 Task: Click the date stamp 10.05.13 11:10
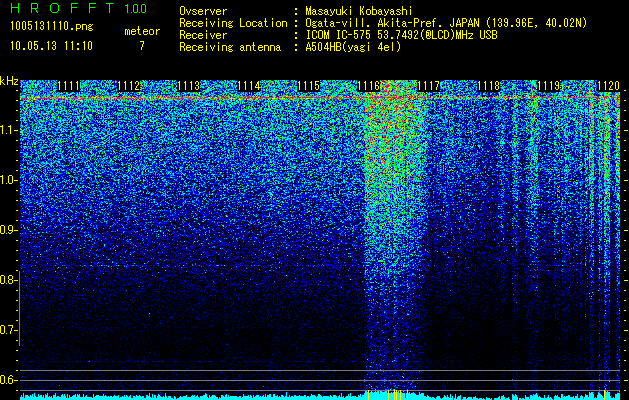[52, 46]
